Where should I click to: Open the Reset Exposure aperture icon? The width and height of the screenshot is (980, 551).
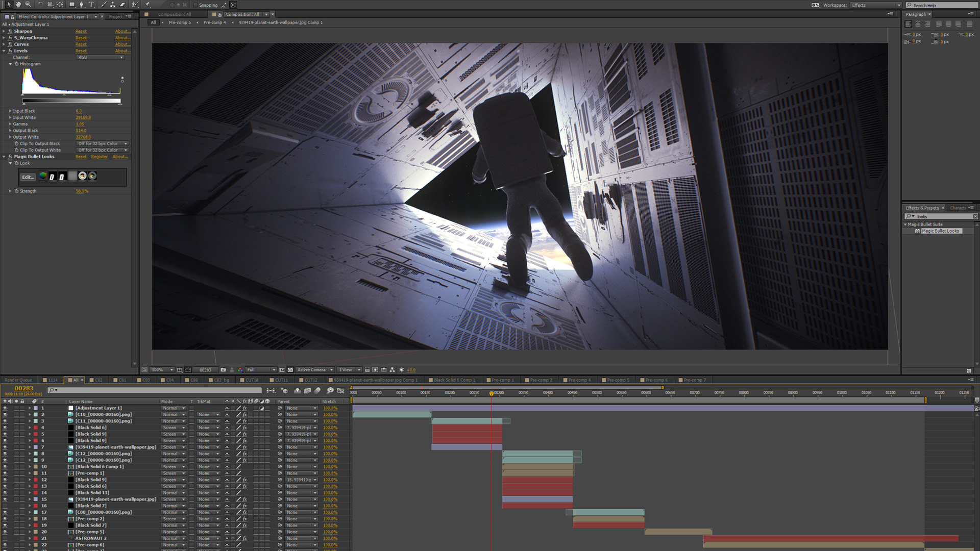[x=402, y=370]
